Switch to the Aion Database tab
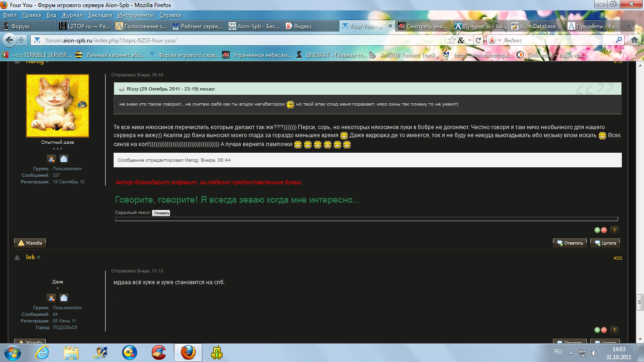This screenshot has height=362, width=644. [537, 26]
